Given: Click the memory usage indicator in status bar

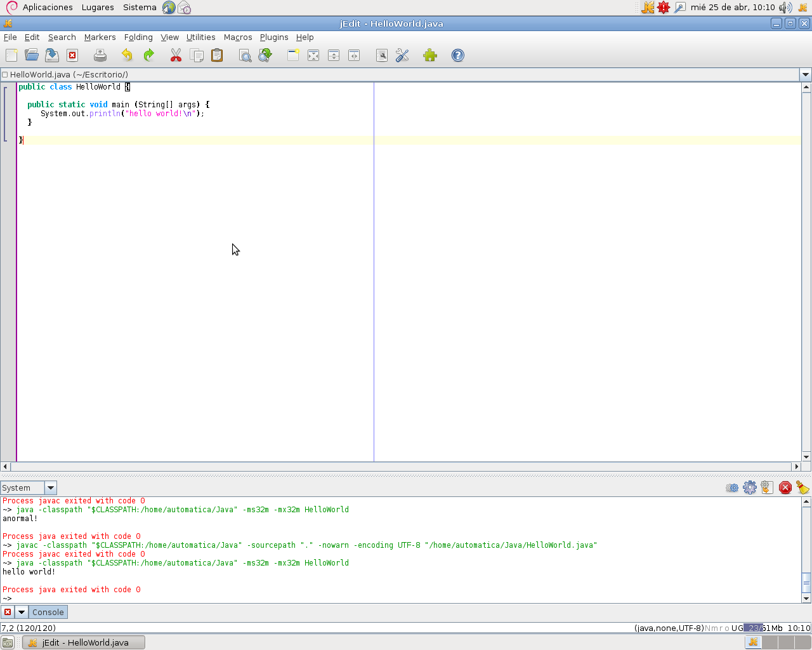Looking at the screenshot, I should pyautogui.click(x=764, y=628).
